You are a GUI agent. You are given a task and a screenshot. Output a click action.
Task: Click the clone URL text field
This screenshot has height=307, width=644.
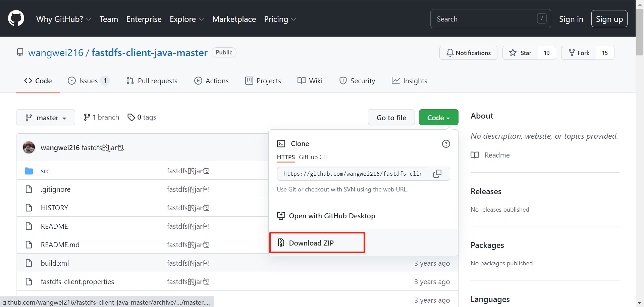[x=352, y=174]
